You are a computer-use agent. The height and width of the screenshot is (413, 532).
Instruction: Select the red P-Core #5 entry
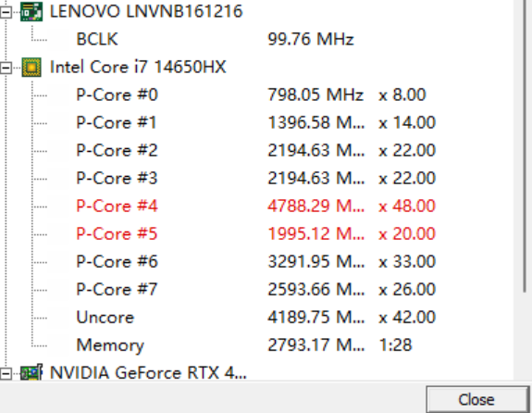click(118, 234)
